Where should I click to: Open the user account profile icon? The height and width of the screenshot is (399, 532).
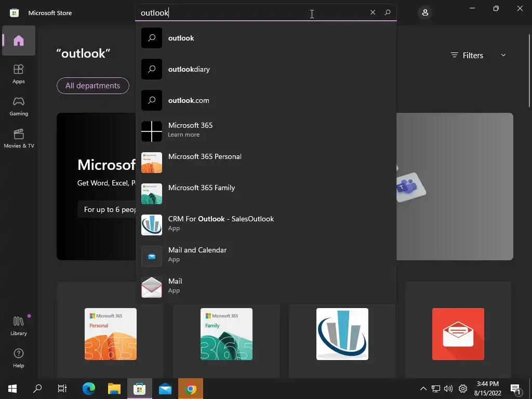425,13
